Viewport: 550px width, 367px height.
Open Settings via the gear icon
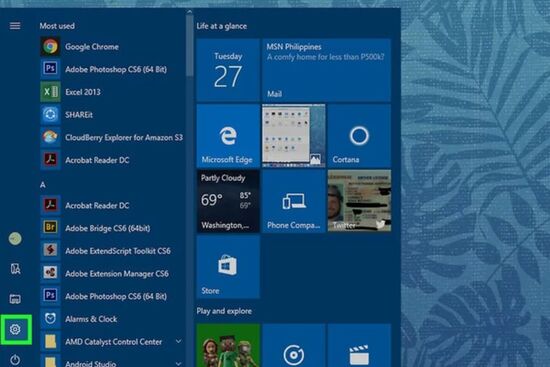(15, 329)
